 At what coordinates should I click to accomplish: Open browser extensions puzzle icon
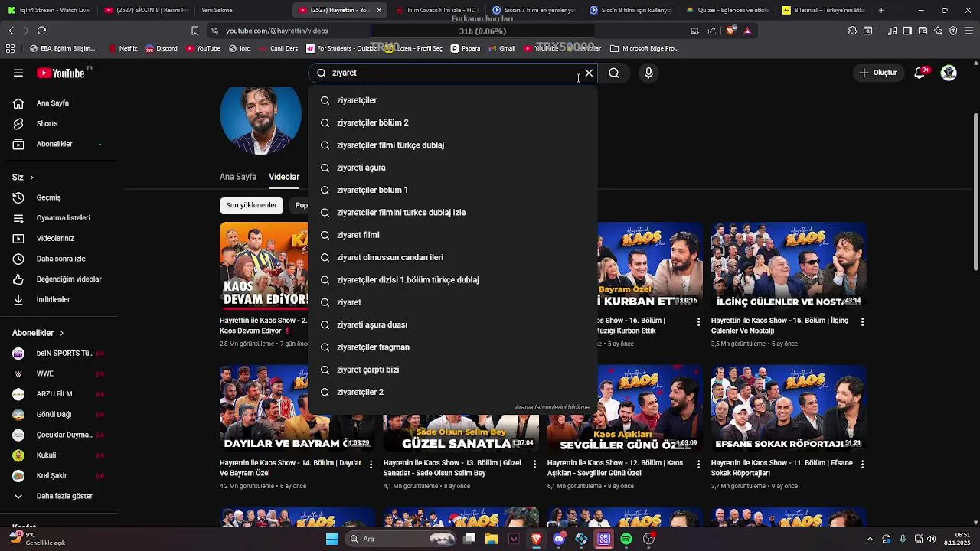click(852, 31)
